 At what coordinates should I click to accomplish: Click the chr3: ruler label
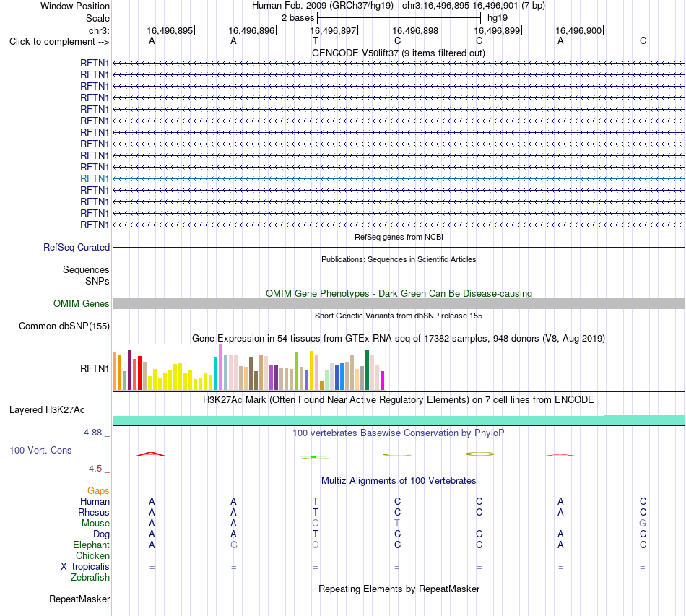click(x=99, y=30)
